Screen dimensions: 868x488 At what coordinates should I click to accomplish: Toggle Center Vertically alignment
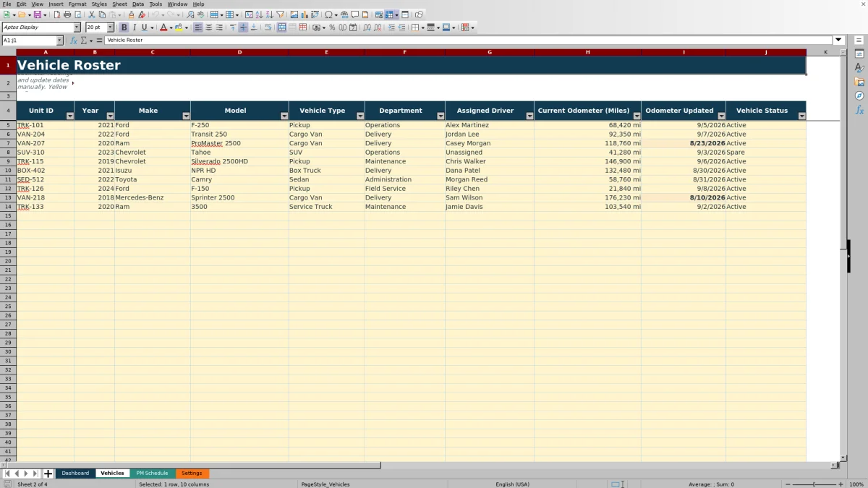point(243,27)
